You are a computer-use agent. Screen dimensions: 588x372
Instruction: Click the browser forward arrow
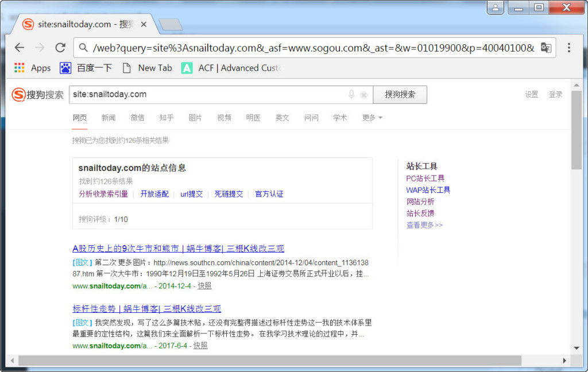pyautogui.click(x=40, y=48)
